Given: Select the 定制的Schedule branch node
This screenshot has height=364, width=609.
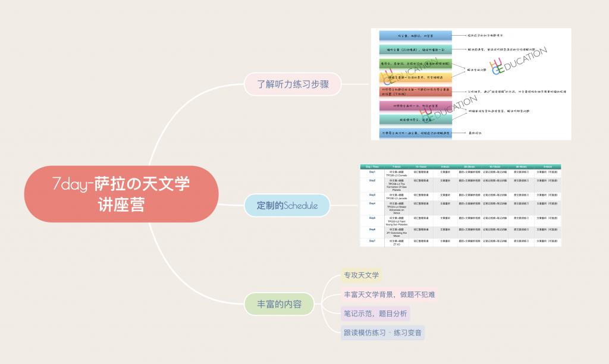Looking at the screenshot, I should click(287, 206).
